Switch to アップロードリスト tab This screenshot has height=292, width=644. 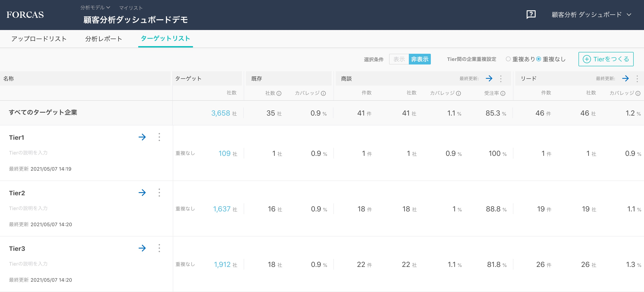tap(39, 39)
